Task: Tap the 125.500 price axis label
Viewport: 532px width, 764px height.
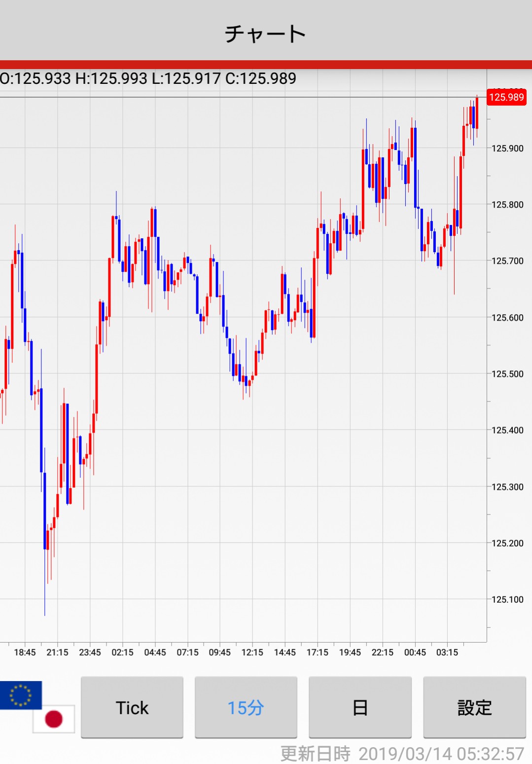Action: point(507,374)
